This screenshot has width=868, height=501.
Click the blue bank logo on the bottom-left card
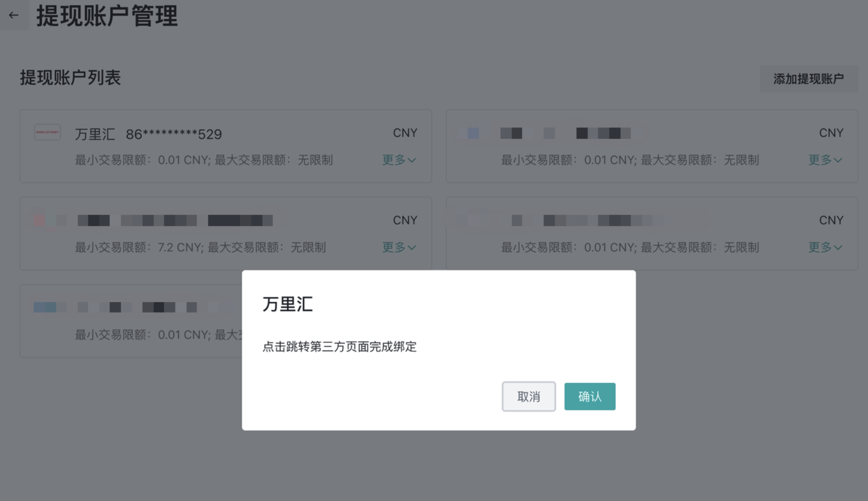45,307
